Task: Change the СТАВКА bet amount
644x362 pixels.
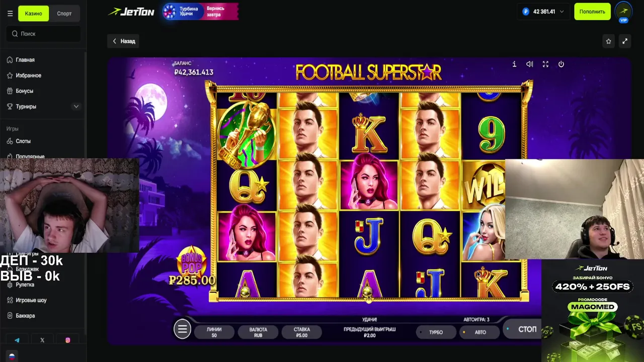Action: [x=302, y=332]
